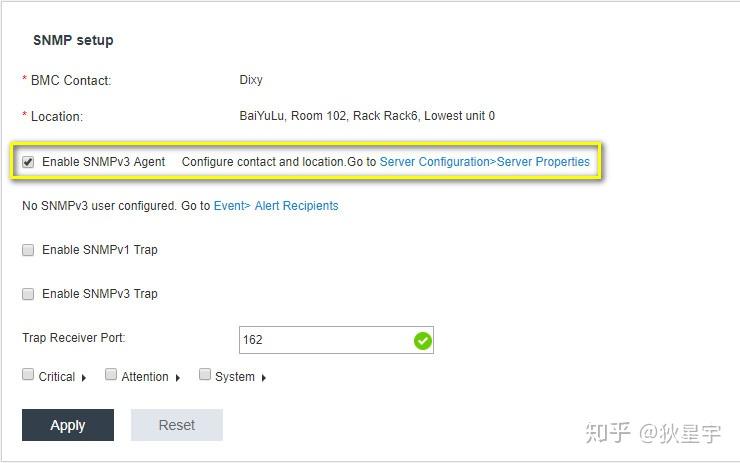Click the SNMP setup heading

pyautogui.click(x=73, y=41)
